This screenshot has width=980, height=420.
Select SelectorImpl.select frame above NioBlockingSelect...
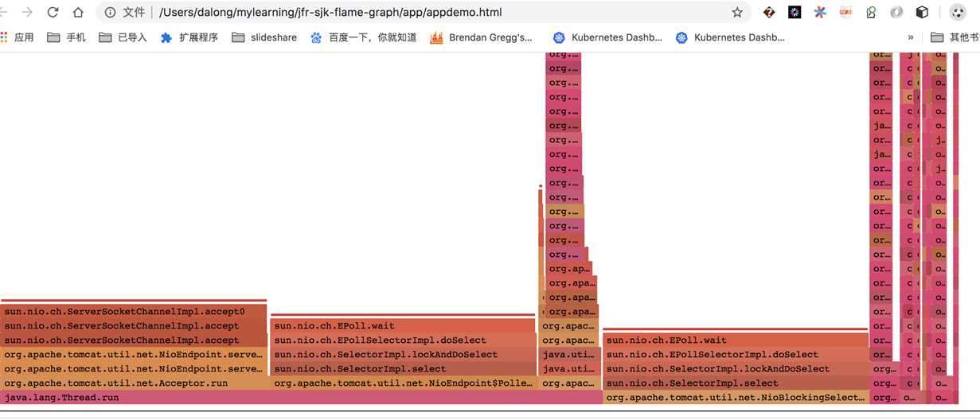pyautogui.click(x=736, y=383)
